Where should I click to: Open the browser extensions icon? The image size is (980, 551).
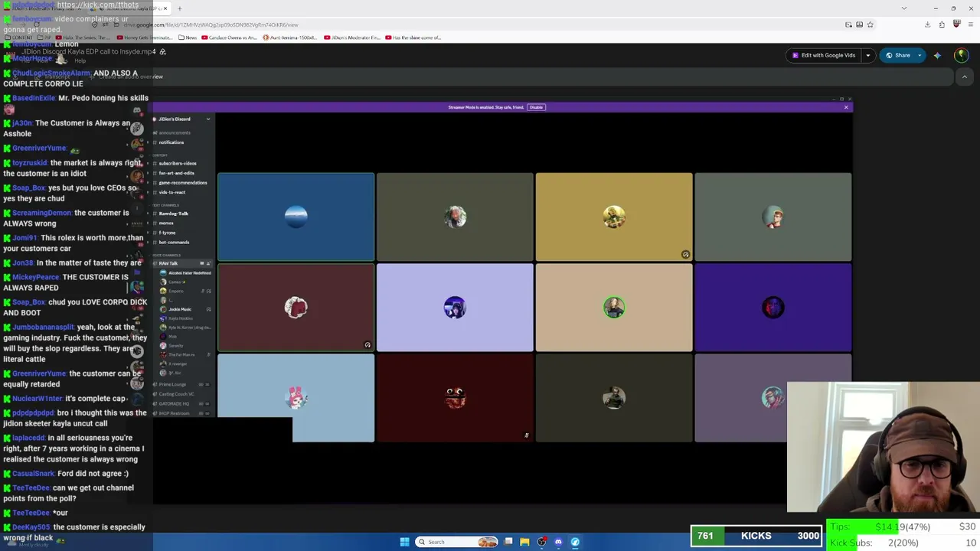point(942,24)
